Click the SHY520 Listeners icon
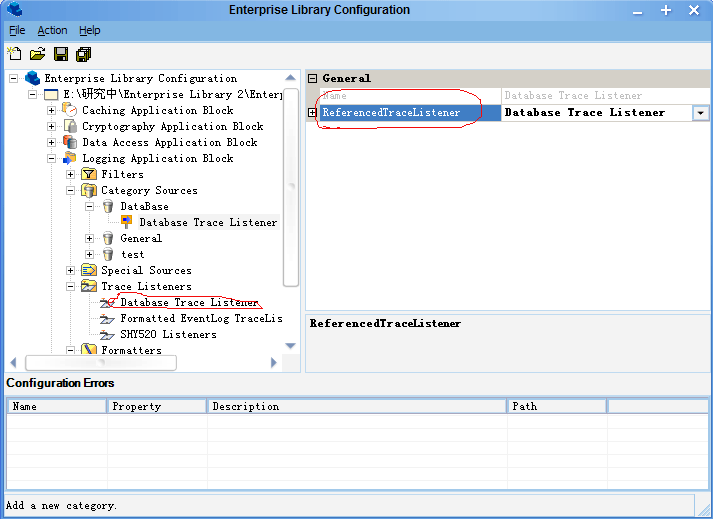The image size is (713, 519). [107, 334]
